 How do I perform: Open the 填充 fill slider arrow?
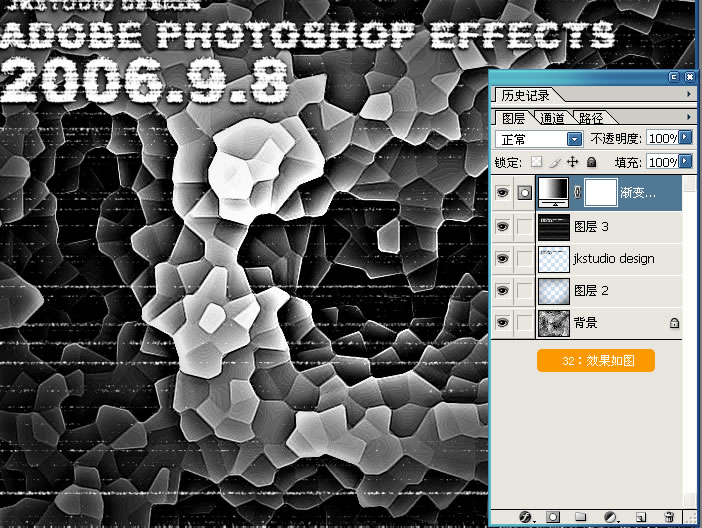(685, 161)
